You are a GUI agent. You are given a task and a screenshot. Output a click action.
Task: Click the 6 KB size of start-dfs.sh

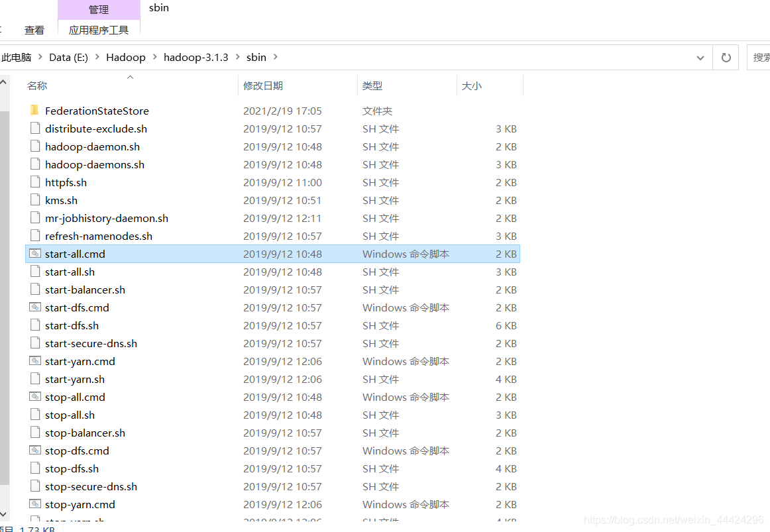(x=506, y=325)
